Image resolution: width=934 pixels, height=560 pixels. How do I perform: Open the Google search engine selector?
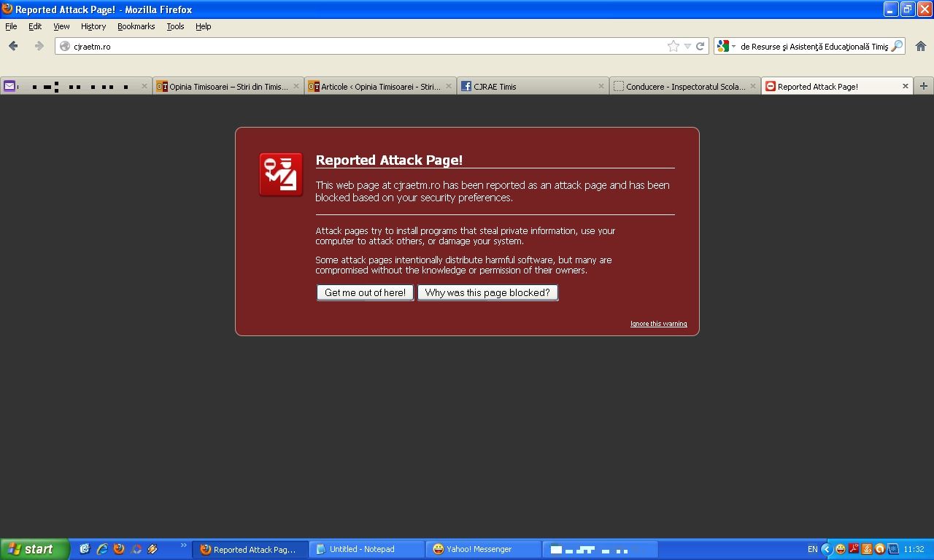click(x=726, y=46)
